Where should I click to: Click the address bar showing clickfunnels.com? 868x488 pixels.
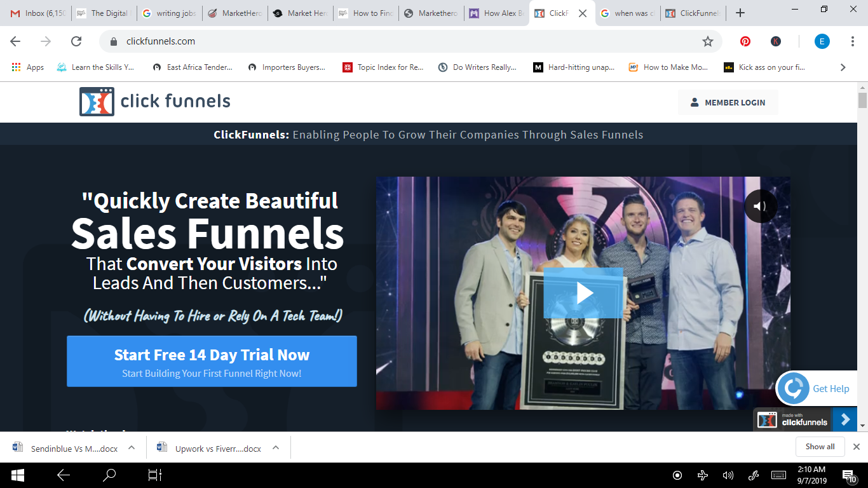click(410, 41)
